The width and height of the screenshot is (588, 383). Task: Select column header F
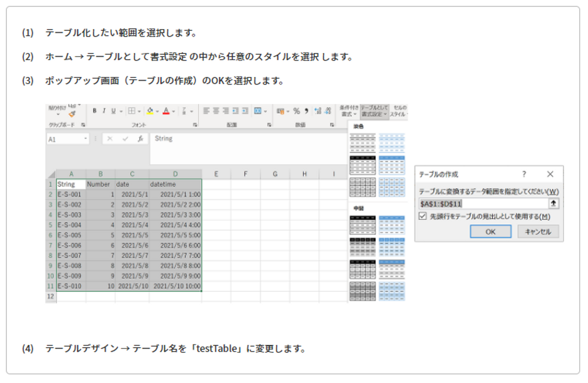coord(245,174)
